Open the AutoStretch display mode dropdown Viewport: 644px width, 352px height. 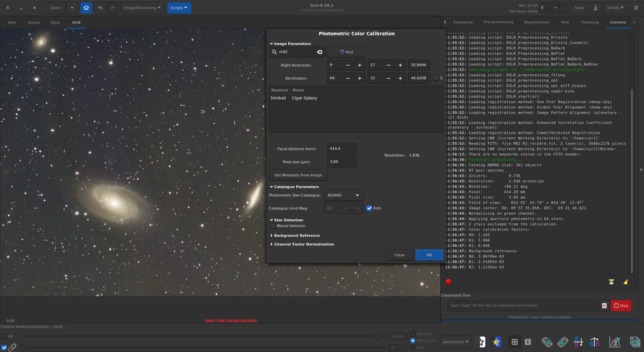pos(457,342)
